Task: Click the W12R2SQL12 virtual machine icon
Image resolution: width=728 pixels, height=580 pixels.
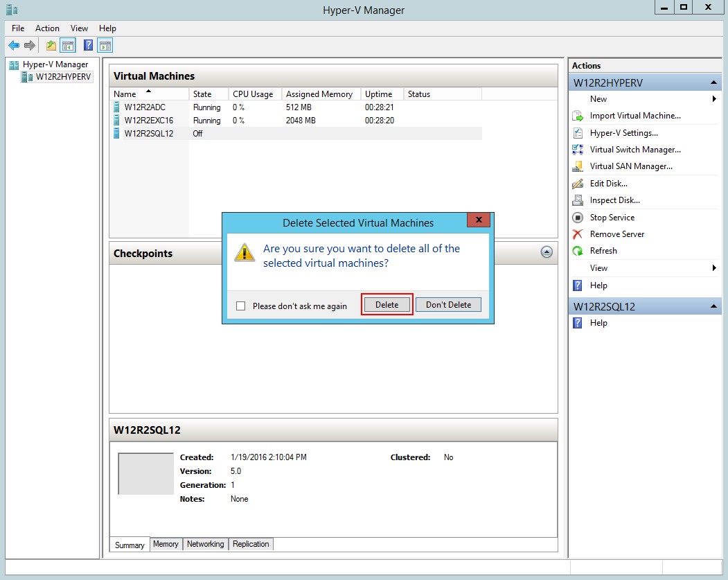Action: (116, 133)
